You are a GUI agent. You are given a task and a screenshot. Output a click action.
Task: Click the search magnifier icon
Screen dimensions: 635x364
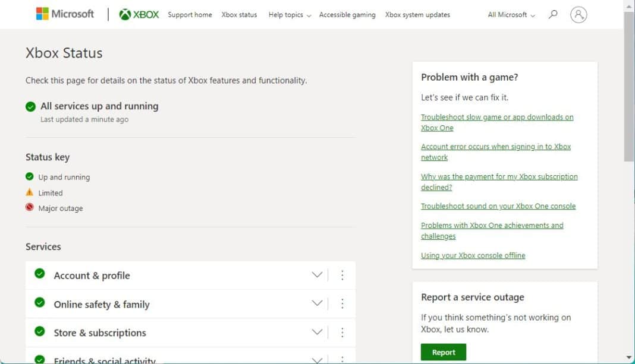(x=553, y=14)
